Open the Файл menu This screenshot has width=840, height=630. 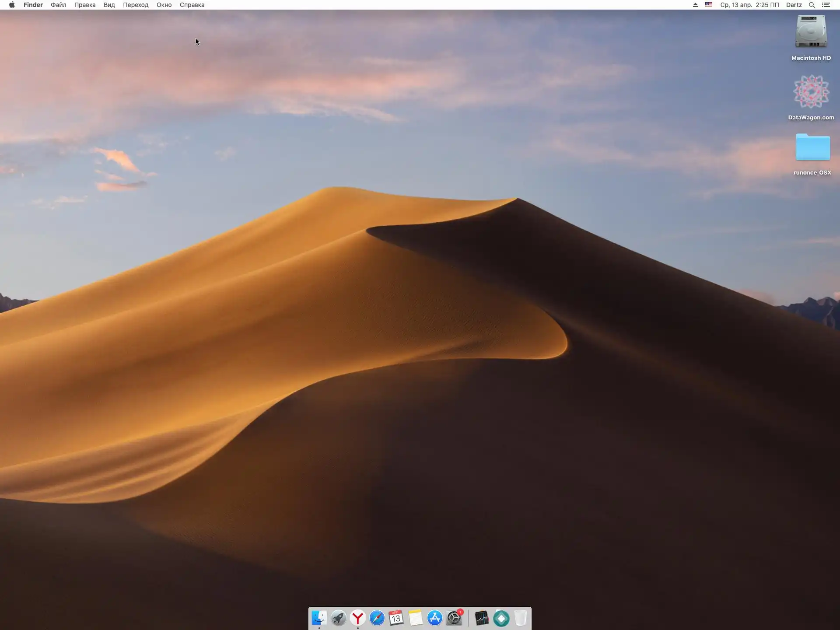pos(58,5)
